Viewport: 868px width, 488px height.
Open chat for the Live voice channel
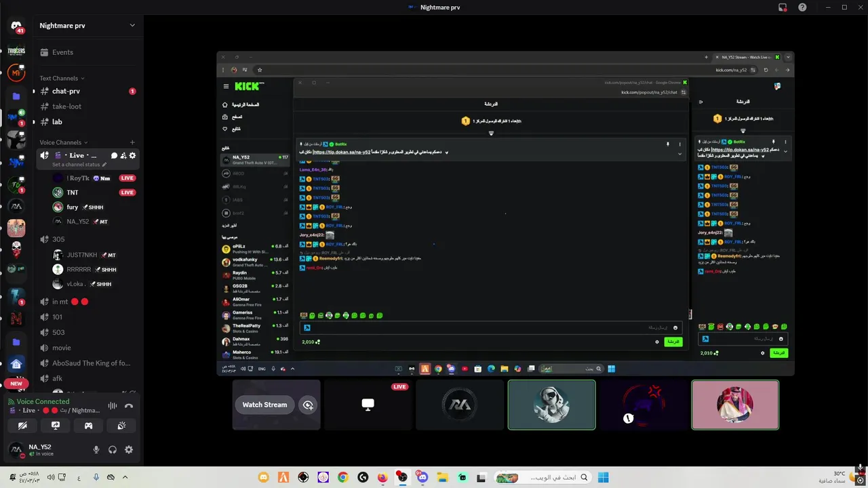point(114,156)
